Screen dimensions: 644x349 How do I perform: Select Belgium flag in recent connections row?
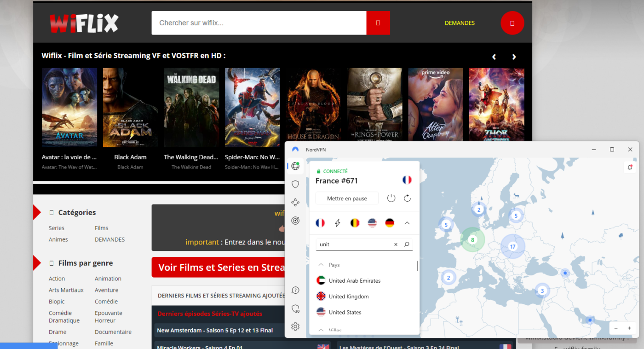pos(355,223)
